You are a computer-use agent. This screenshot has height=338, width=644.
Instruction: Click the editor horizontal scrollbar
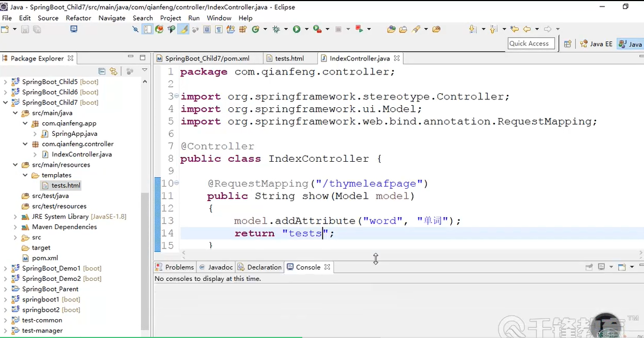tap(412, 253)
